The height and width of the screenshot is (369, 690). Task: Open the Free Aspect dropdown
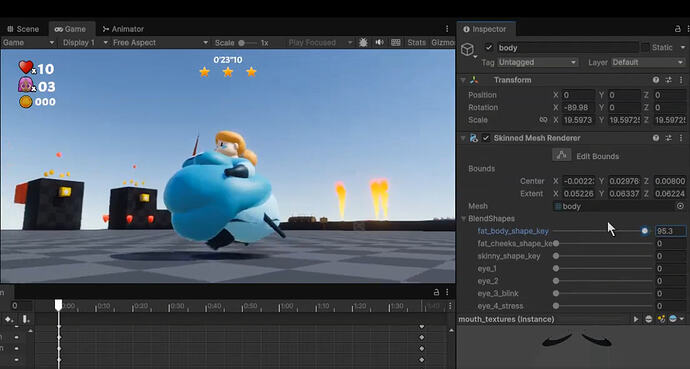160,43
